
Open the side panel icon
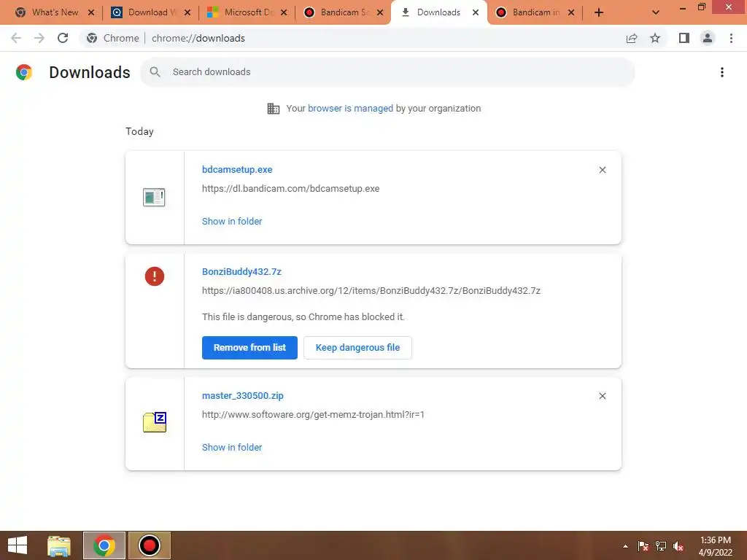coord(684,38)
